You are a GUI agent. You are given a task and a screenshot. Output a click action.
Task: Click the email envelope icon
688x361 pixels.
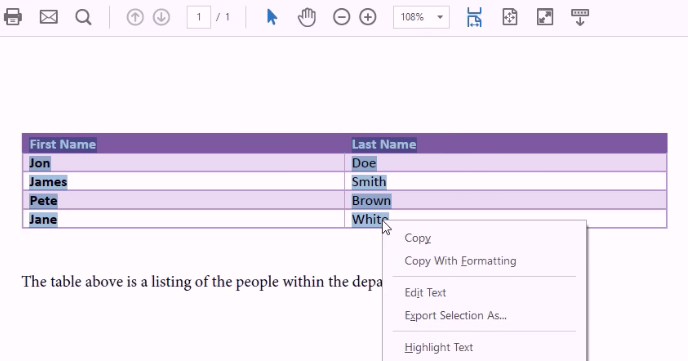[48, 17]
